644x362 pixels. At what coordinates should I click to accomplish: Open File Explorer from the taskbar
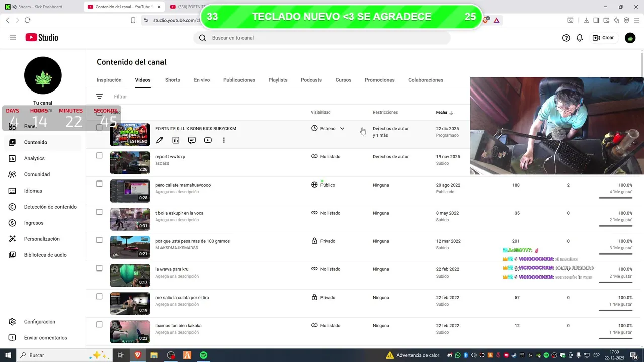click(x=154, y=355)
